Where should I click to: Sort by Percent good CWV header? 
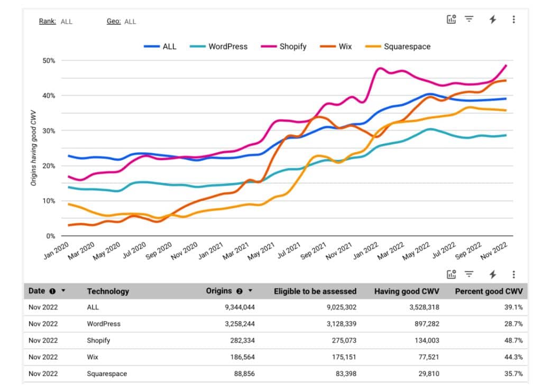pos(489,291)
